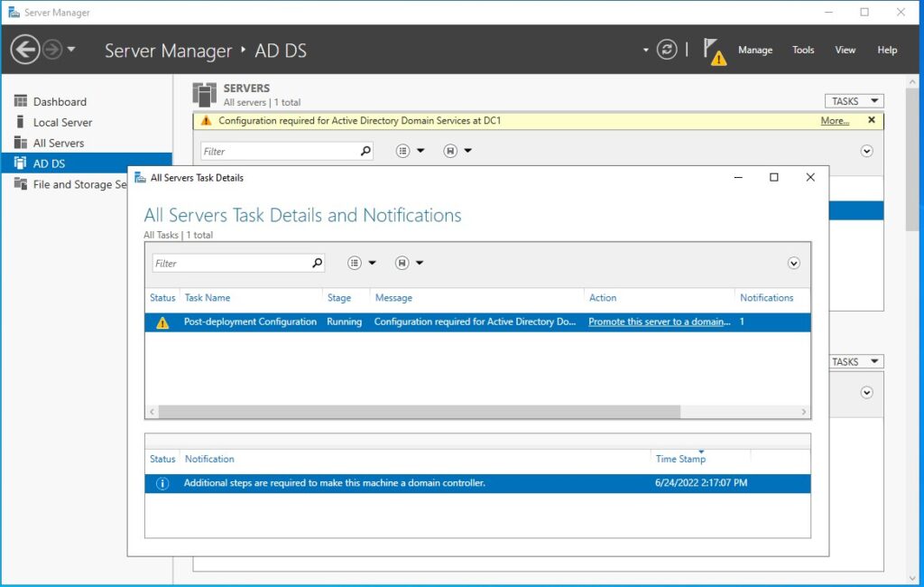Open the navigation history dropdown arrow
Viewport: 924px width, 587px height.
pyautogui.click(x=71, y=49)
